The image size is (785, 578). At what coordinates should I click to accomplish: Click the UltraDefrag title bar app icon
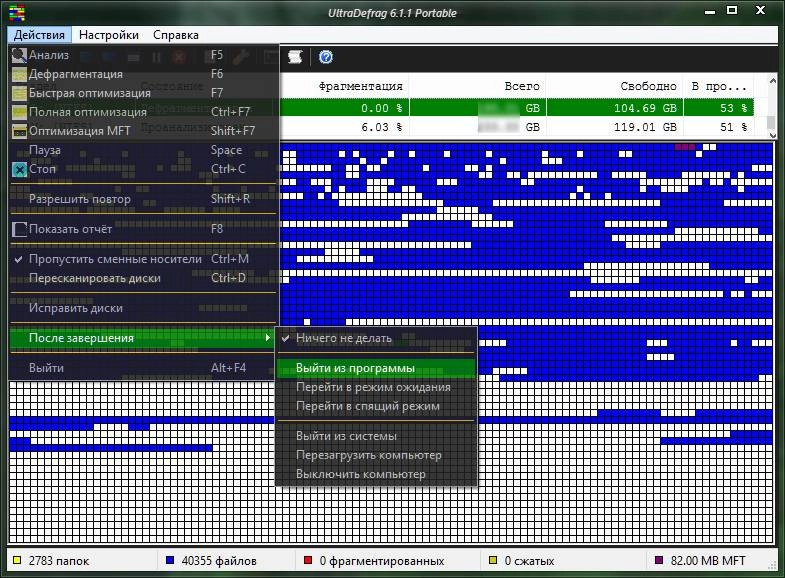pos(16,13)
